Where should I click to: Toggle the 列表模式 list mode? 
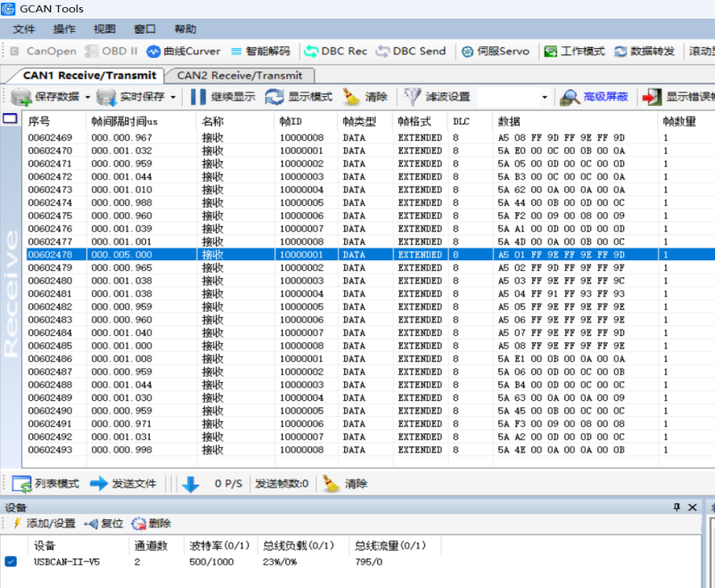(x=22, y=484)
